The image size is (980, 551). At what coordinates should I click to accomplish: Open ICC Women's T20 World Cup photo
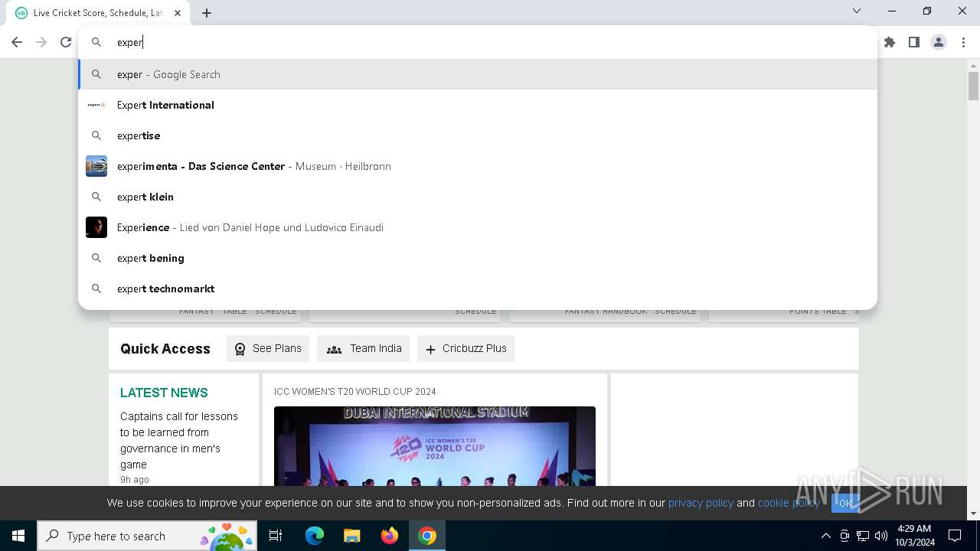click(435, 446)
